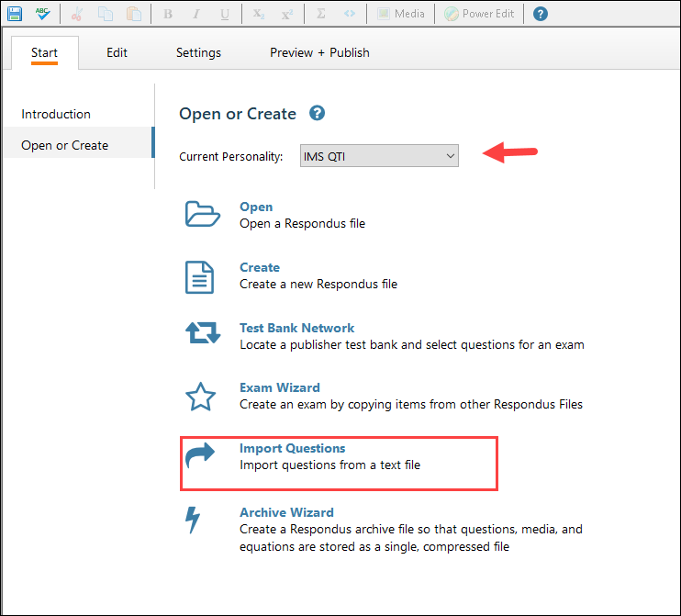Image resolution: width=681 pixels, height=616 pixels.
Task: Open the Archive Wizard link
Action: click(286, 512)
